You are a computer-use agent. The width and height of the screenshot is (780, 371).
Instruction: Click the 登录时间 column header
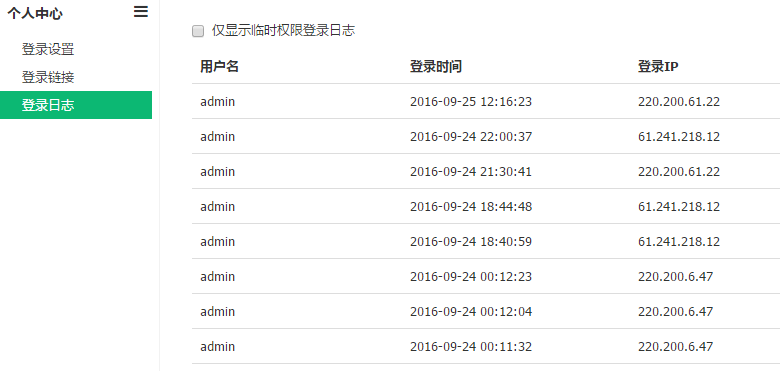436,66
